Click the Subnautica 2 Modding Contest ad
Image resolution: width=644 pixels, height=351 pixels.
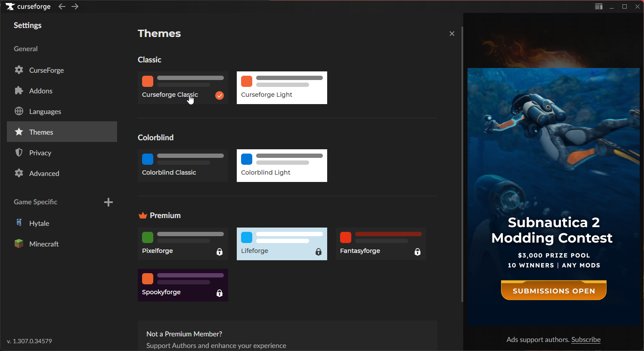tap(553, 197)
